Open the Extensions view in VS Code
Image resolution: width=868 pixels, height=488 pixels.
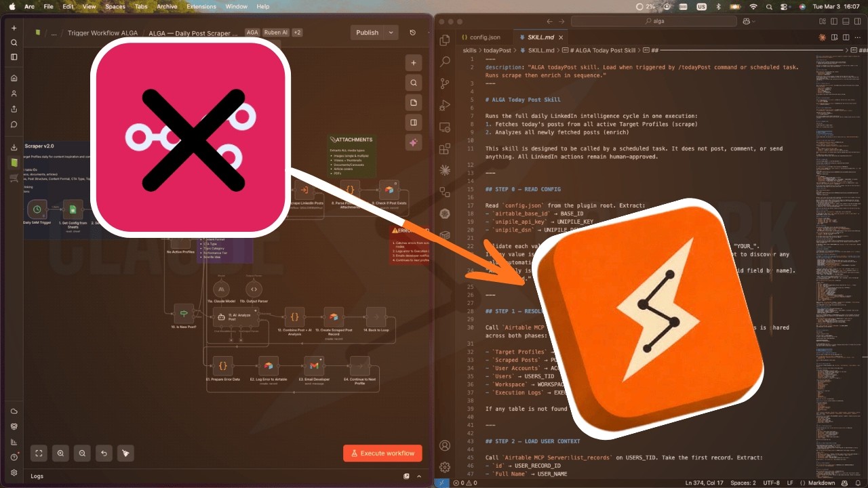(x=445, y=148)
